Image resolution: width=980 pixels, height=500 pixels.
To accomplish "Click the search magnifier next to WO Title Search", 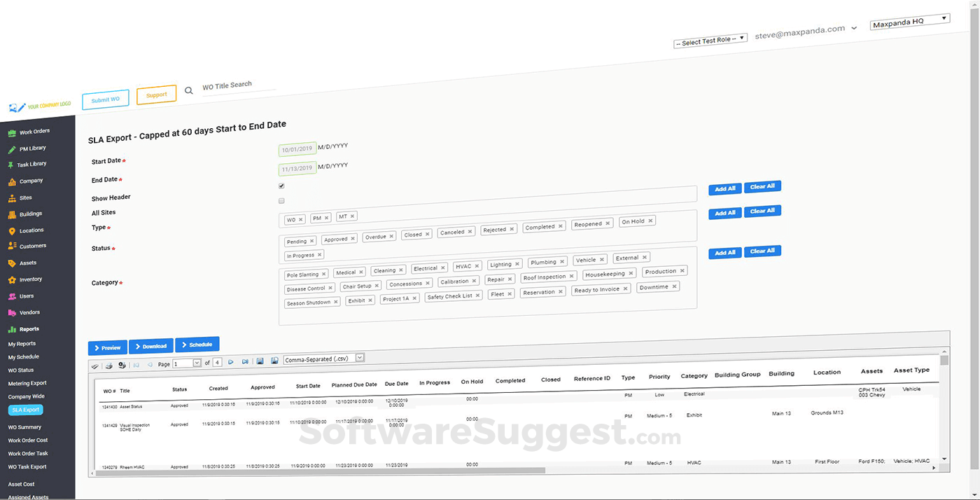I will [x=188, y=90].
